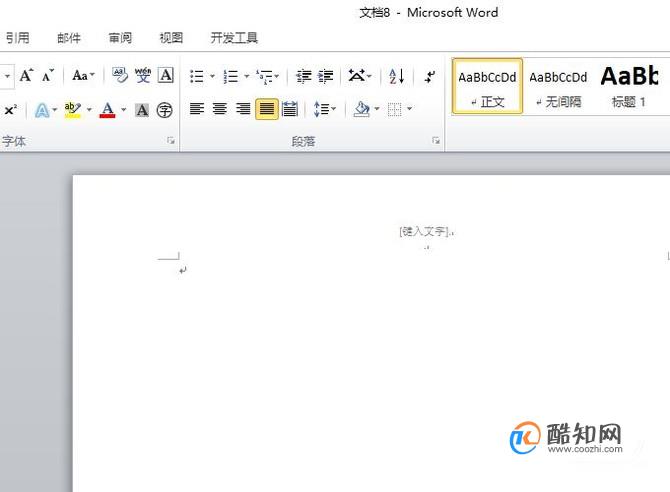Expand the bullets library dropdown

point(212,77)
